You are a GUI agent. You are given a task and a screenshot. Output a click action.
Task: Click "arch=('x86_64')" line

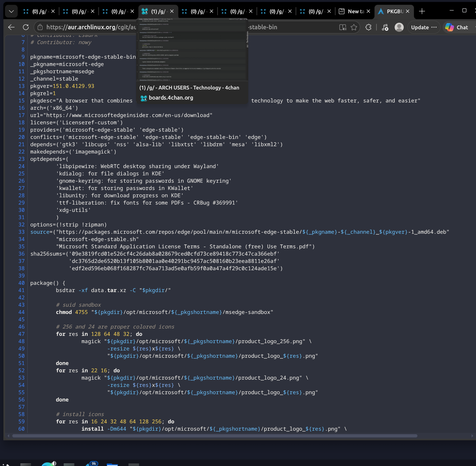[54, 108]
